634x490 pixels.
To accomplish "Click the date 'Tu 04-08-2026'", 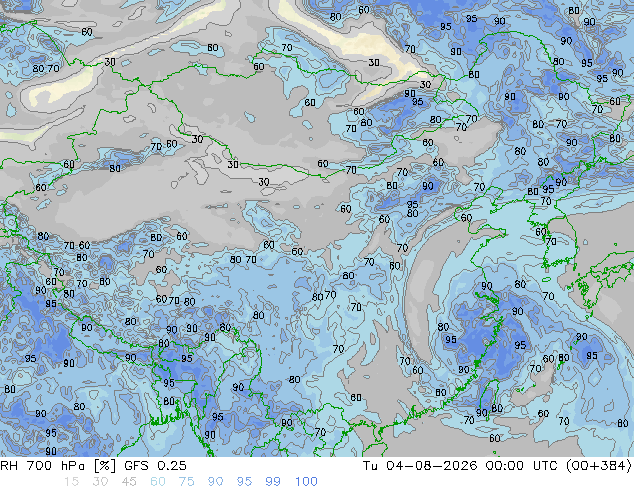I will (x=420, y=466).
